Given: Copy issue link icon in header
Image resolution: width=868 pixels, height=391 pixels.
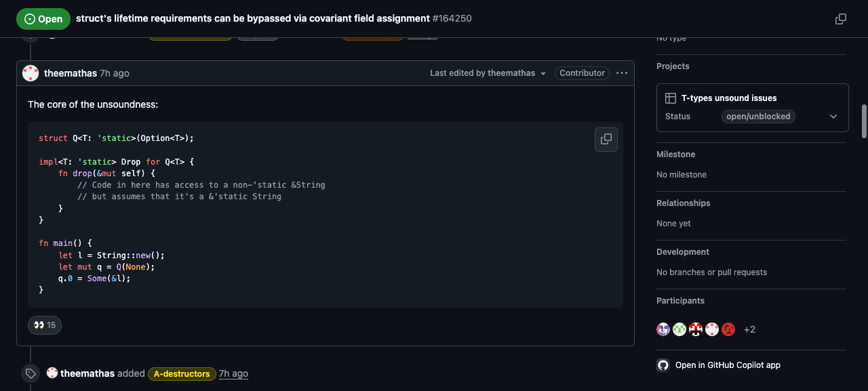Looking at the screenshot, I should (x=841, y=19).
